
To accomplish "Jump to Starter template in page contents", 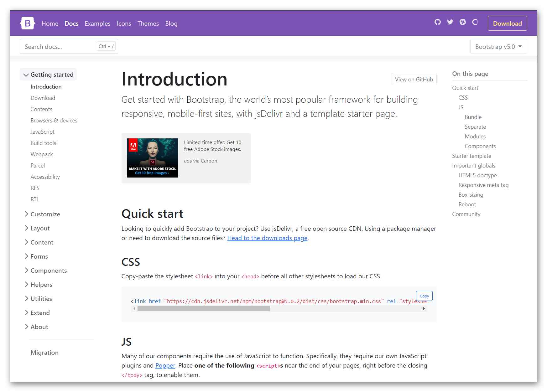I will click(x=471, y=156).
